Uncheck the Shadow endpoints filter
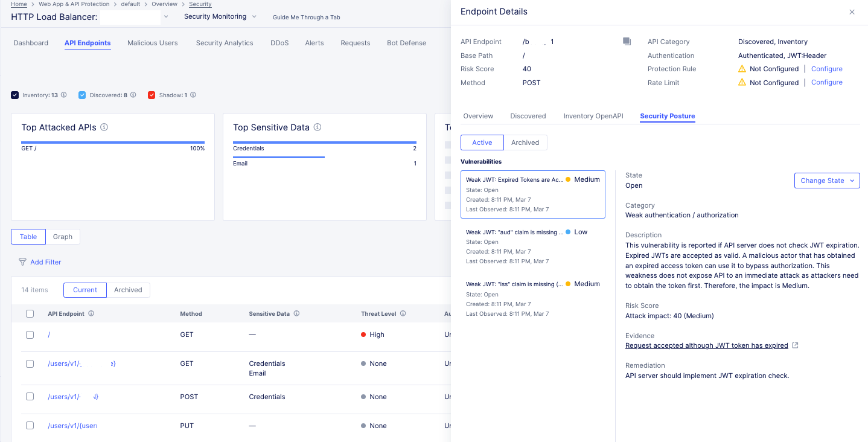 [x=152, y=95]
